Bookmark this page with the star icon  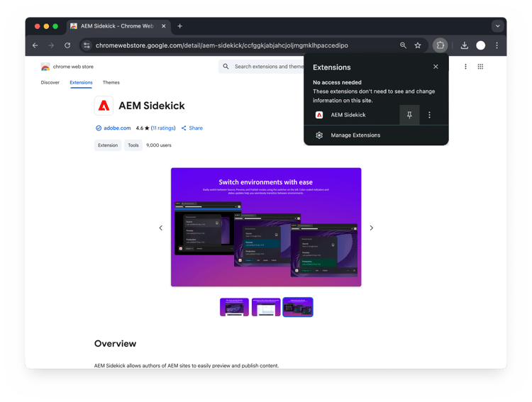pos(418,45)
